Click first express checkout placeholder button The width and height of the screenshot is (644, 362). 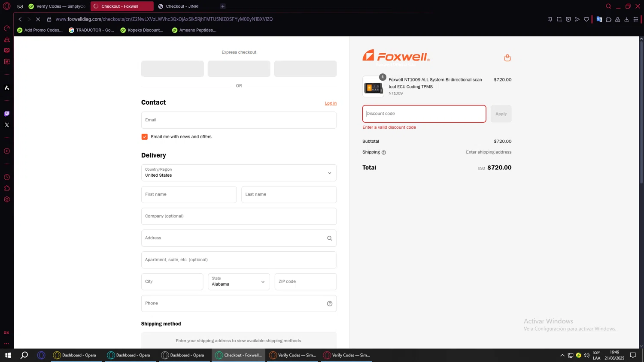(173, 69)
